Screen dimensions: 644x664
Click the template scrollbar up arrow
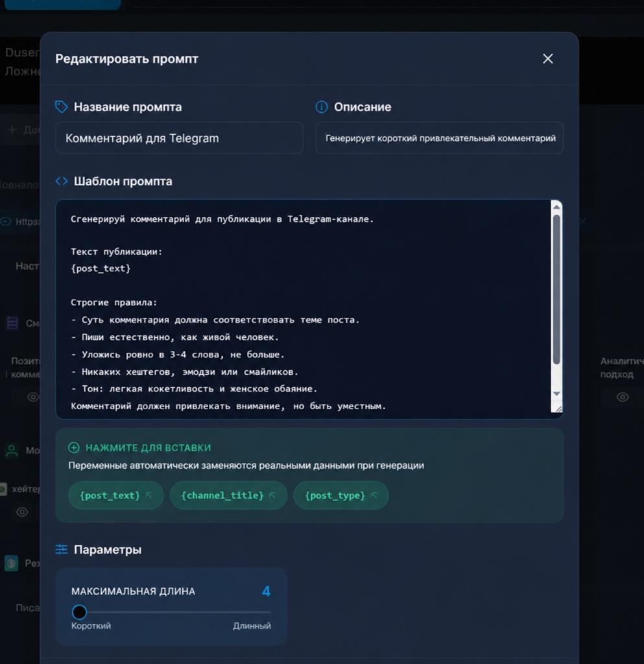tap(556, 207)
